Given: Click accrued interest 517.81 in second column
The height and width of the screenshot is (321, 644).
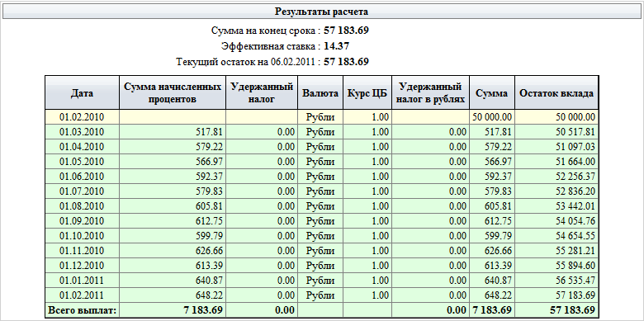Looking at the screenshot, I should tap(173, 132).
